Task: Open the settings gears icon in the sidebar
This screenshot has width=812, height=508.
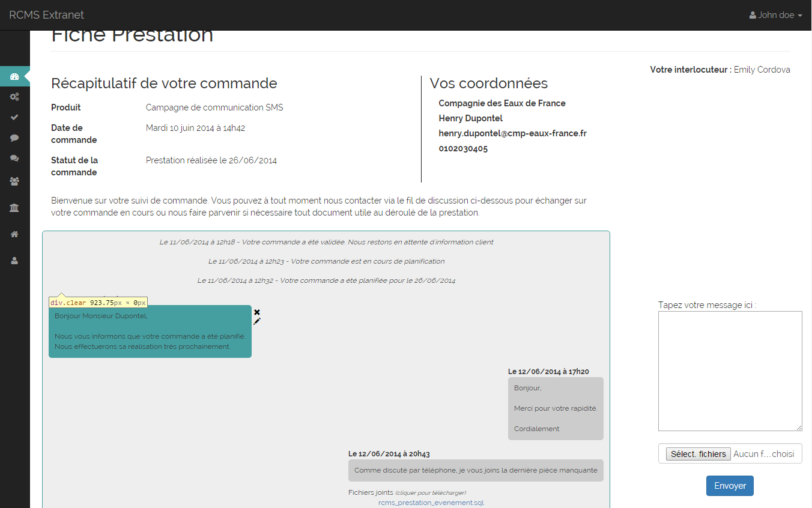Action: 14,97
